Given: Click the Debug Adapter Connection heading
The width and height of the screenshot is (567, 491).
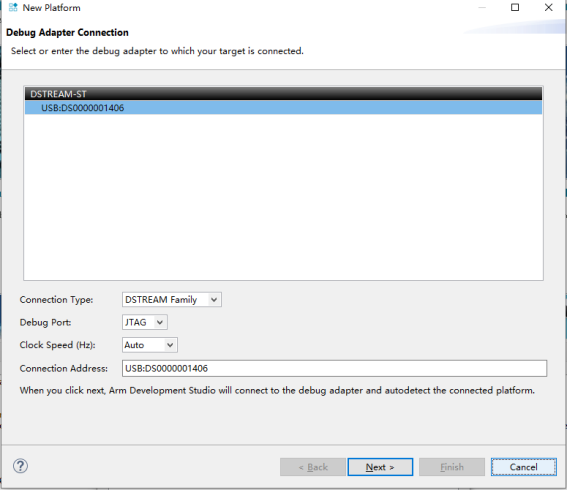Looking at the screenshot, I should [x=67, y=33].
